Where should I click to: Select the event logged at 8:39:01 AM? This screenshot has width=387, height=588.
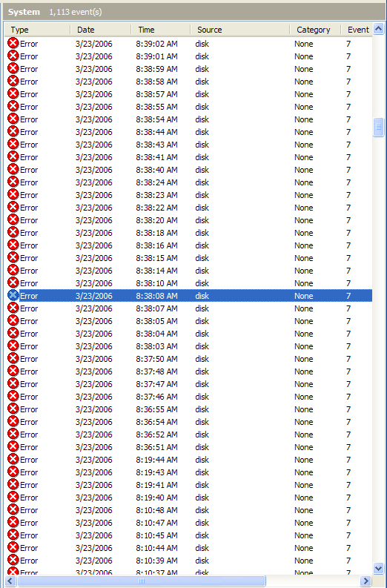click(x=188, y=56)
